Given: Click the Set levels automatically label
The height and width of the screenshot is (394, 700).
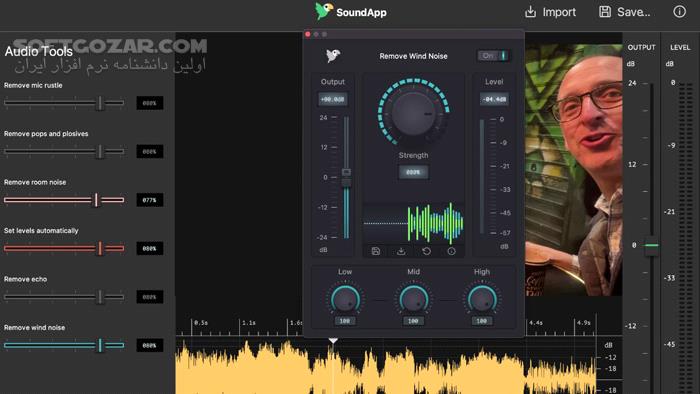Looking at the screenshot, I should pos(41,231).
